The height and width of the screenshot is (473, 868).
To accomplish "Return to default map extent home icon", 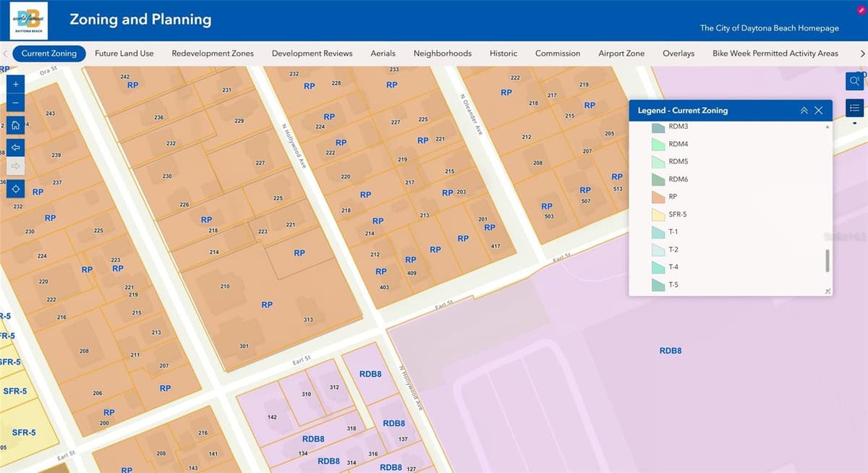I will pyautogui.click(x=16, y=125).
